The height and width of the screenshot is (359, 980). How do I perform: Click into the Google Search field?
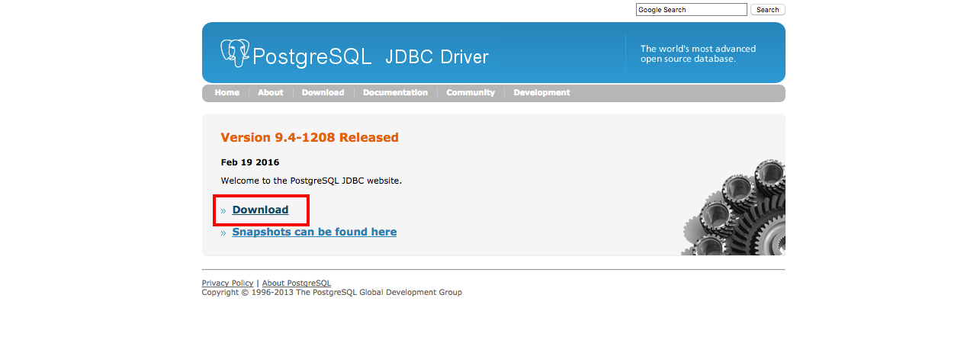tap(692, 10)
